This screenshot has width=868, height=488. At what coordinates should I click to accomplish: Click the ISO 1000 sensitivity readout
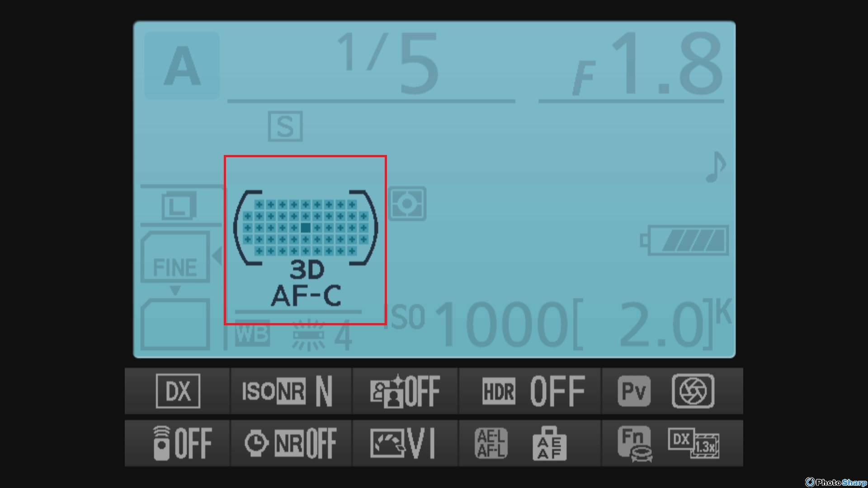click(476, 324)
